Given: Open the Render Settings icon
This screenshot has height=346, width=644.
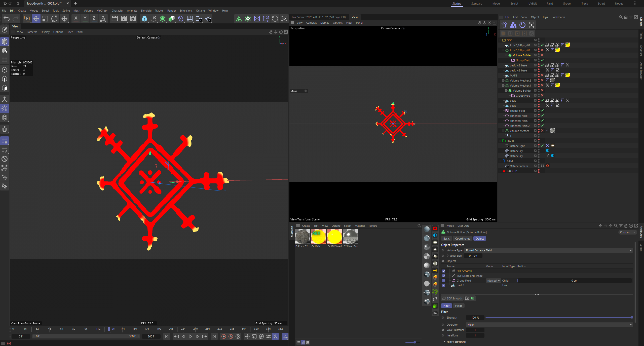Looking at the screenshot, I should click(133, 19).
